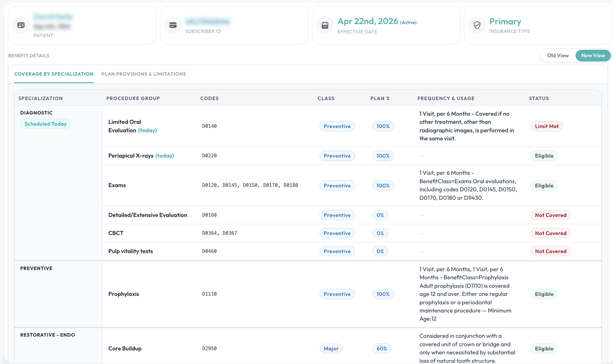
Task: Select Pulp vitality tests procedure
Action: (130, 251)
